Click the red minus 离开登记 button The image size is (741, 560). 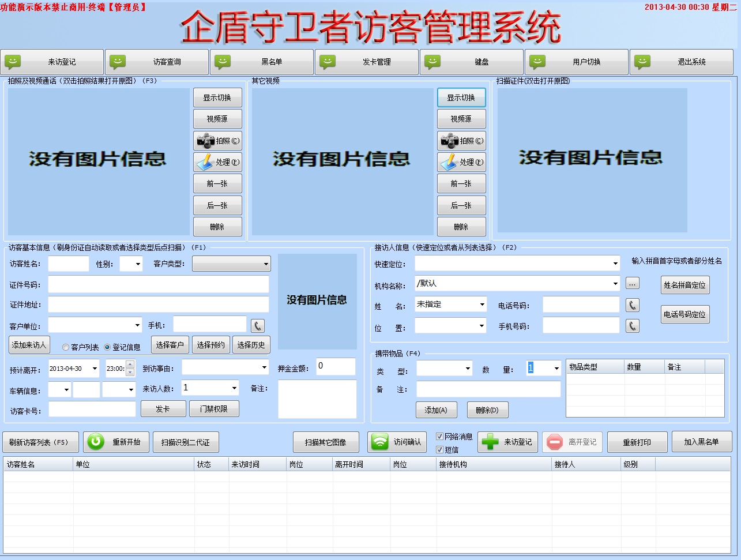point(573,442)
